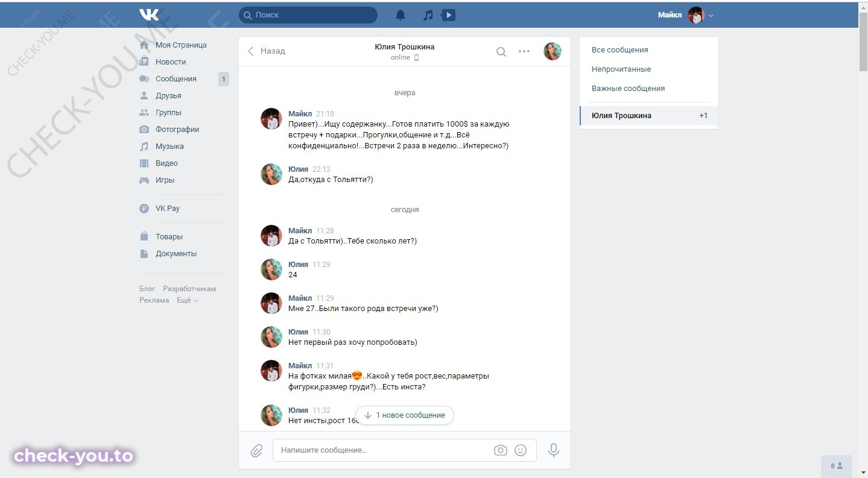Open the video play icon in header
The image size is (868, 478).
[x=448, y=15]
